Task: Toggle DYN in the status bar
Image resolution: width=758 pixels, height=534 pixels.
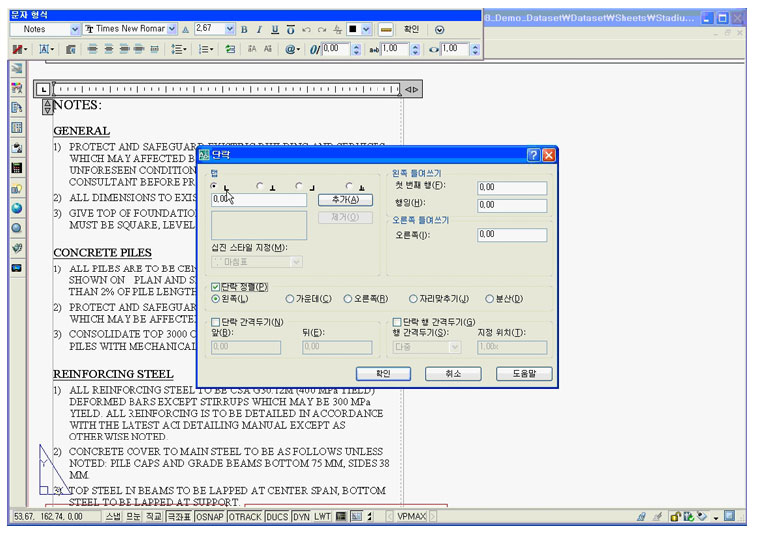Action: [x=301, y=517]
